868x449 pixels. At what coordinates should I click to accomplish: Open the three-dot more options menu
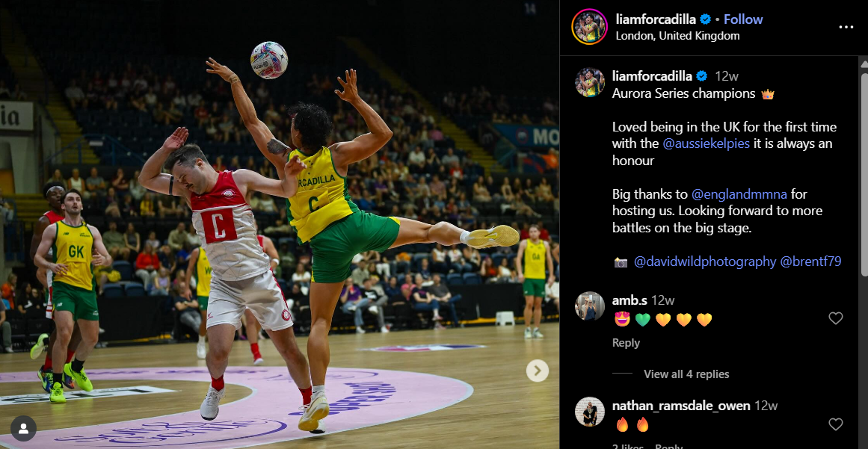coord(846,27)
